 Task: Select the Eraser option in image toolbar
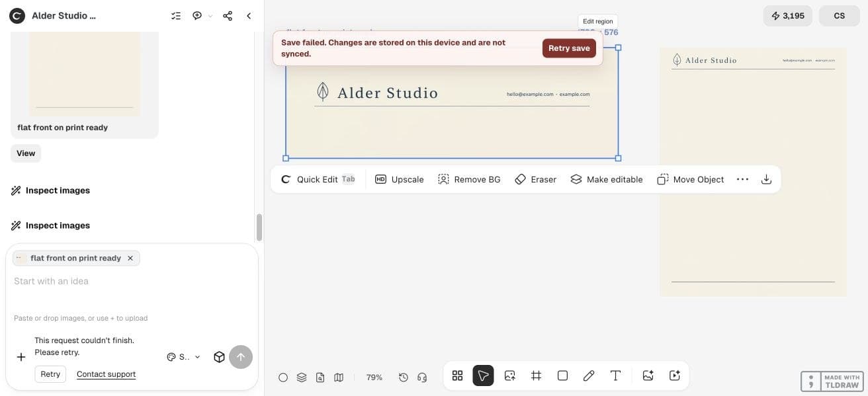(536, 179)
